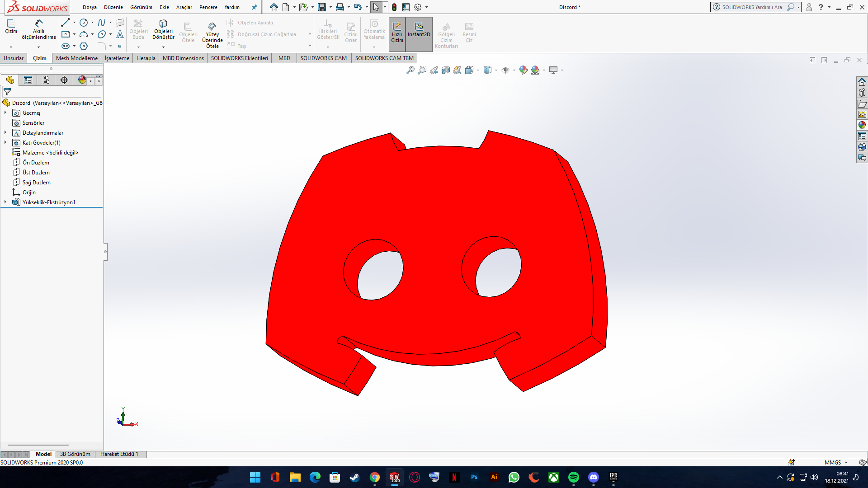Viewport: 868px width, 488px height.
Task: Click the Zoom to Fit magnifier icon
Action: point(410,70)
